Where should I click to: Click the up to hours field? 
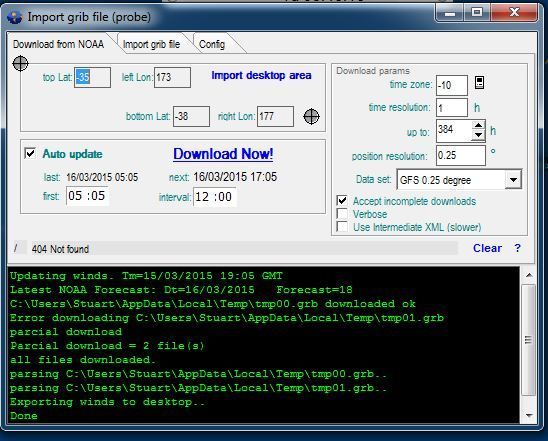pos(454,130)
